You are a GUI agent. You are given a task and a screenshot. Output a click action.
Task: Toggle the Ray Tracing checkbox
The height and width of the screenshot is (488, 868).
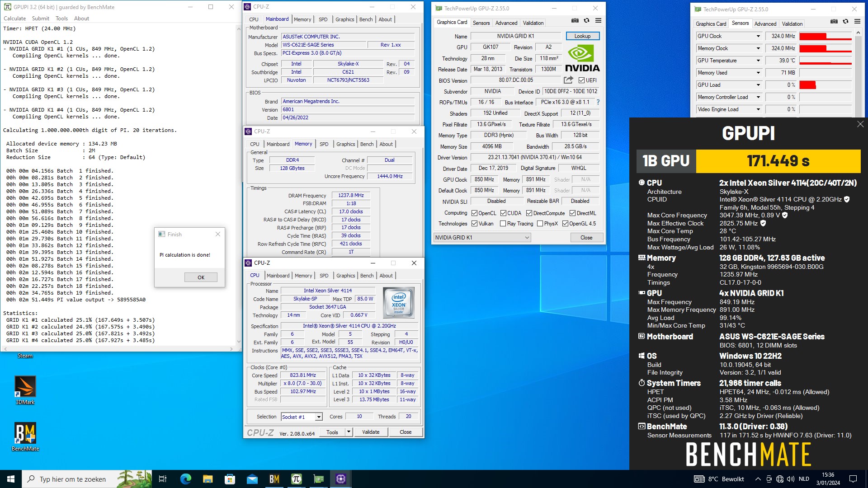[x=503, y=224]
